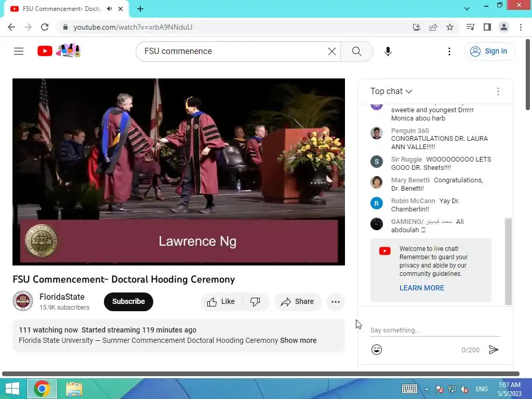This screenshot has width=532, height=399.
Task: Dislike the video with thumbs-down
Action: (x=255, y=302)
